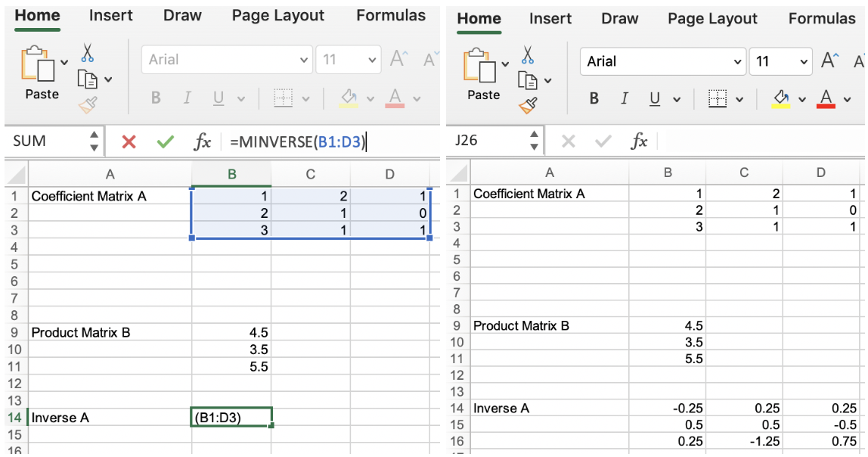The height and width of the screenshot is (457, 868).
Task: Open Draw tab in left window
Action: coord(182,15)
